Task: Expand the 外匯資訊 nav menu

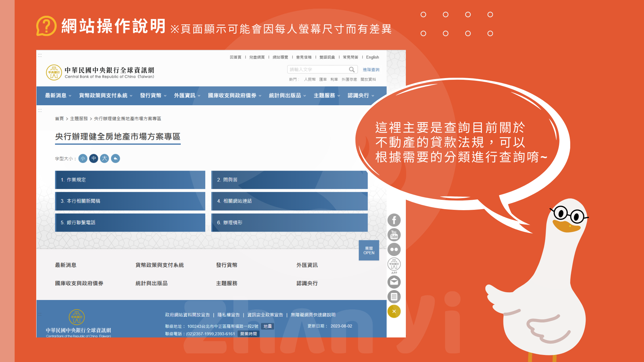Action: (x=187, y=96)
